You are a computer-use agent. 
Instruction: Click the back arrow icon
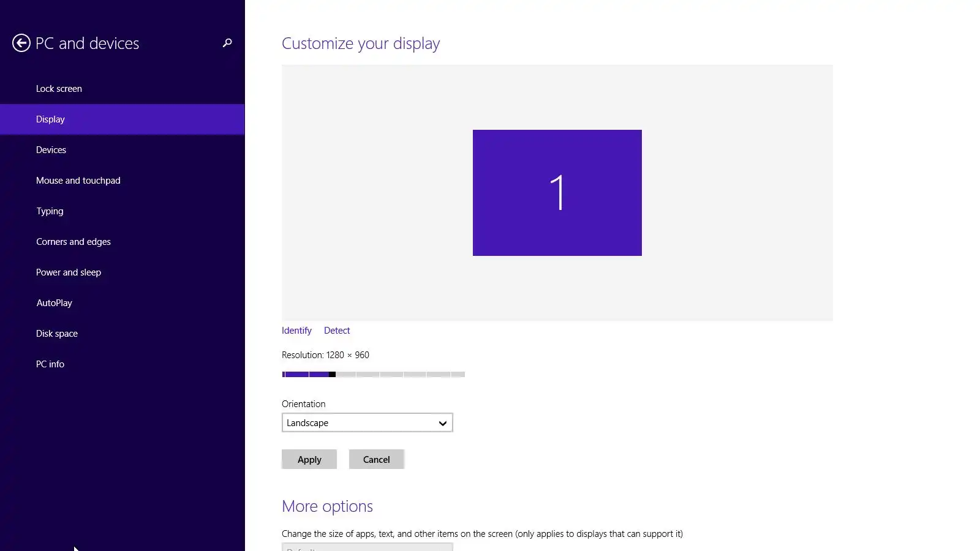[21, 43]
